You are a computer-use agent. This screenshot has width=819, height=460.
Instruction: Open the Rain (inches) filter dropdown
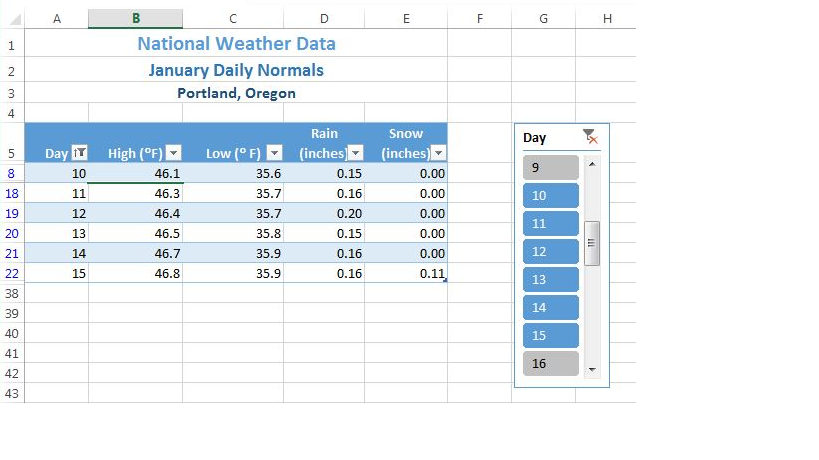click(356, 152)
